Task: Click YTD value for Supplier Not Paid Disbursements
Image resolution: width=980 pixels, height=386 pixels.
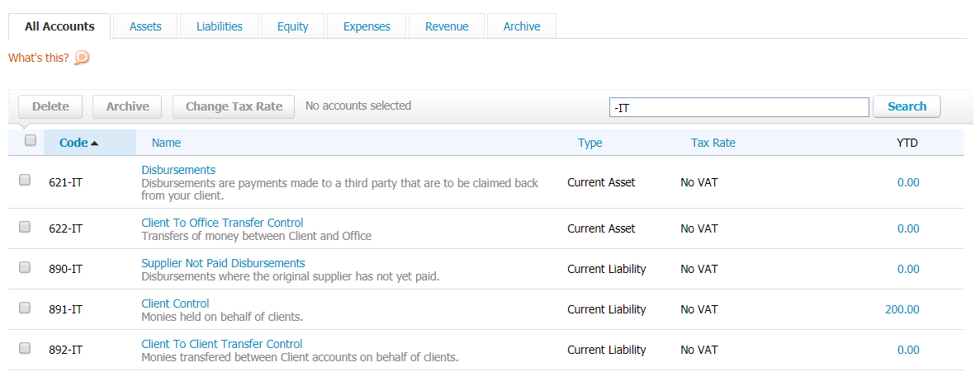Action: [908, 269]
